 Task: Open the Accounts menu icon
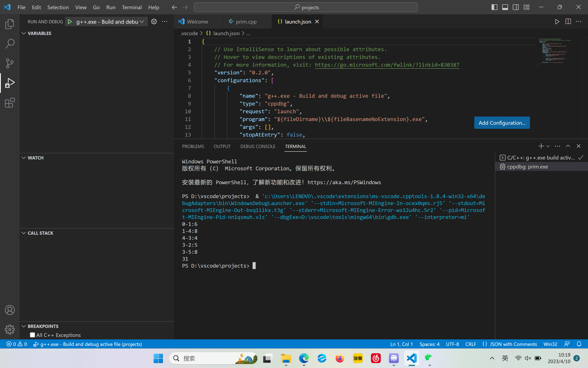(10, 310)
